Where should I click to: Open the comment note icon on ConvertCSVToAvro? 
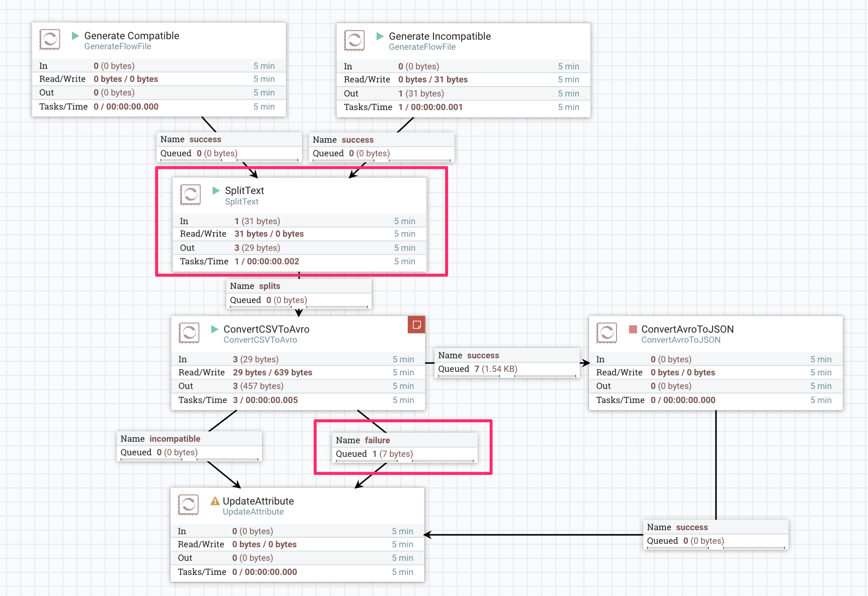416,325
